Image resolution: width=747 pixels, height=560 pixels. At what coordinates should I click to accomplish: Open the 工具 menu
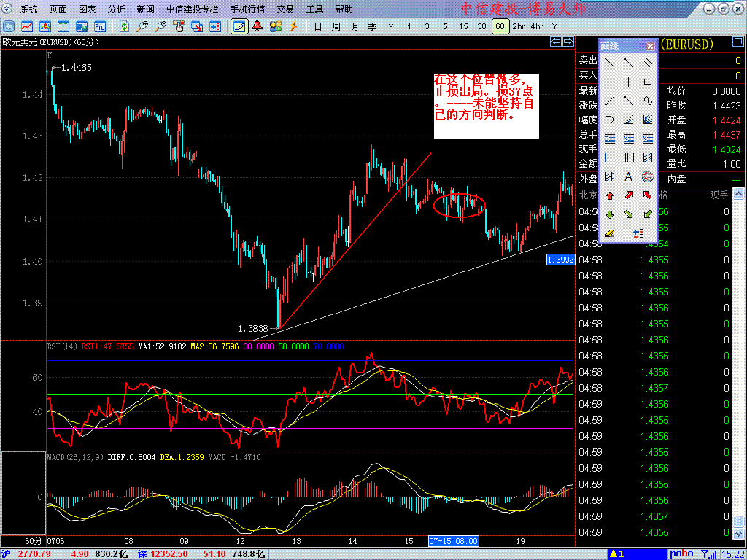point(314,9)
